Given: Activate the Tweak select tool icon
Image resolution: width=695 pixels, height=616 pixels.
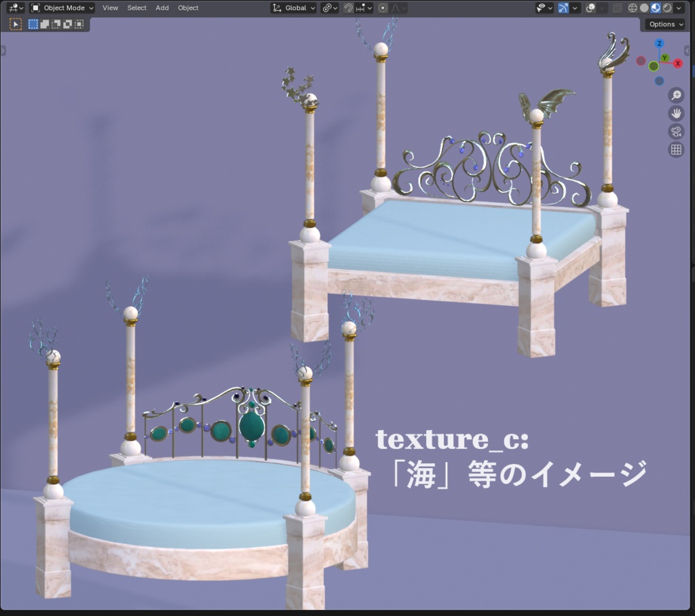Looking at the screenshot, I should [16, 24].
